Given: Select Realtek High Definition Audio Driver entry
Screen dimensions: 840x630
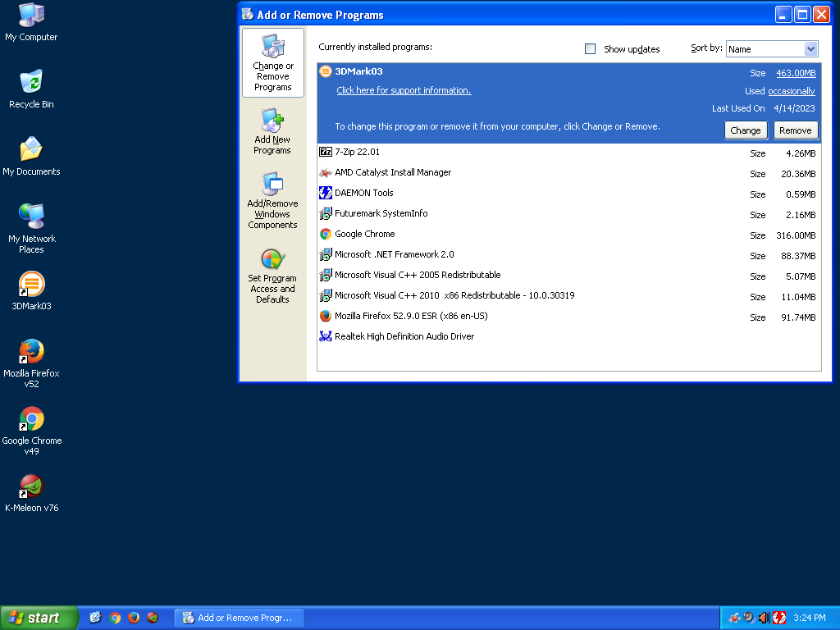Looking at the screenshot, I should [569, 337].
